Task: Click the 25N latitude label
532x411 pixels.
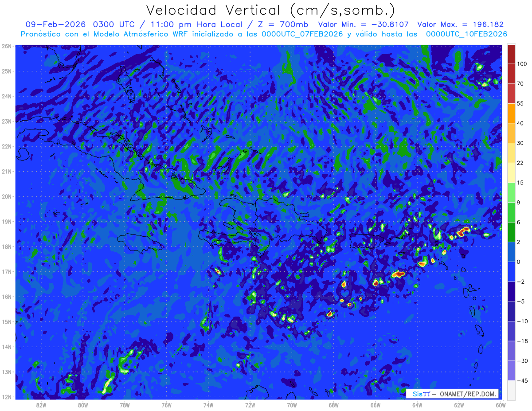Action: coord(7,71)
